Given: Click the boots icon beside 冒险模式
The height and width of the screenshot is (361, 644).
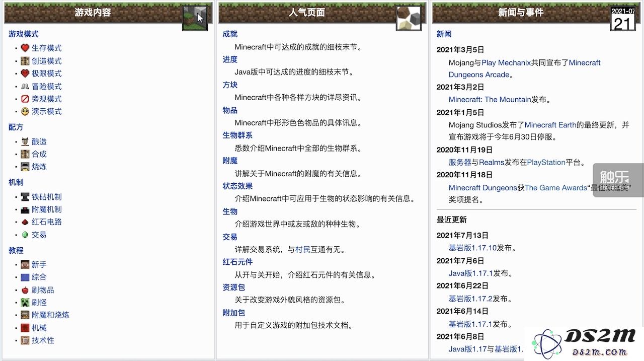Looking at the screenshot, I should click(25, 87).
